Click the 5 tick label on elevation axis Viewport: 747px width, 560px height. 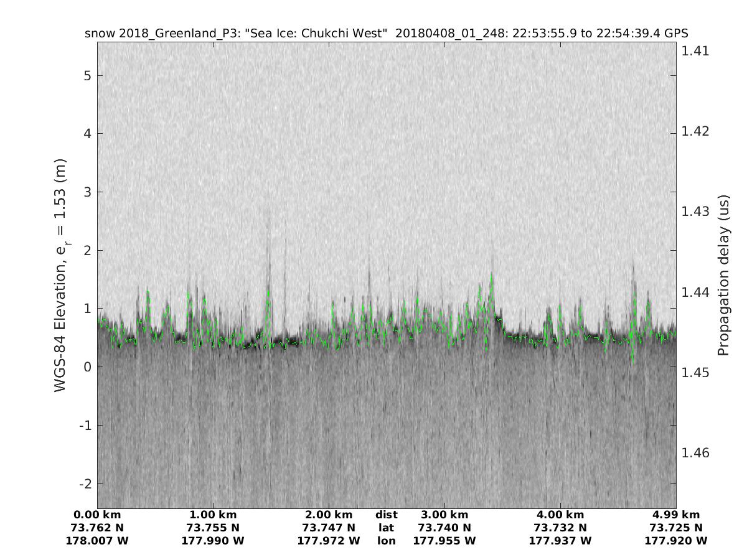click(88, 76)
